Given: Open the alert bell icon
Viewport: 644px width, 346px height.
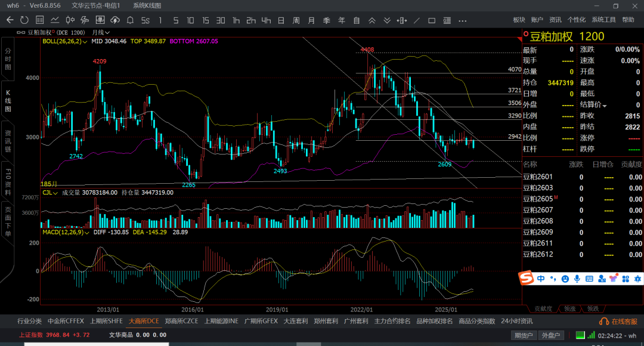Looking at the screenshot, I should pos(130,20).
